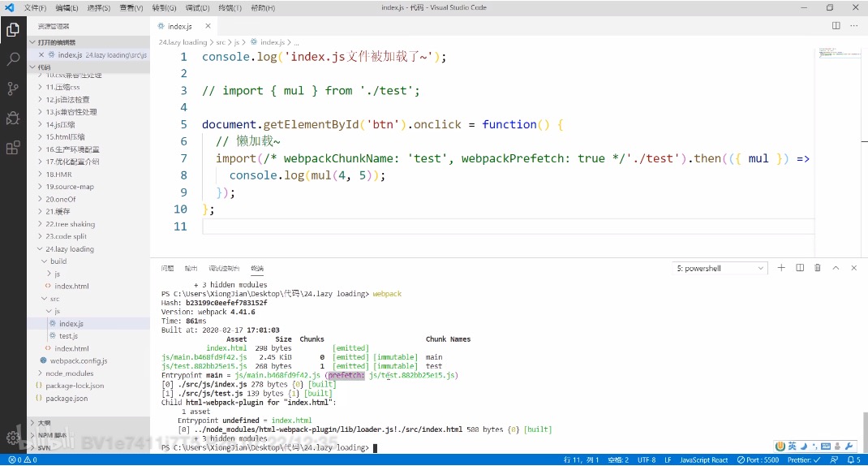Maximize the panel with up chevron
The image size is (868, 466).
pyautogui.click(x=836, y=268)
